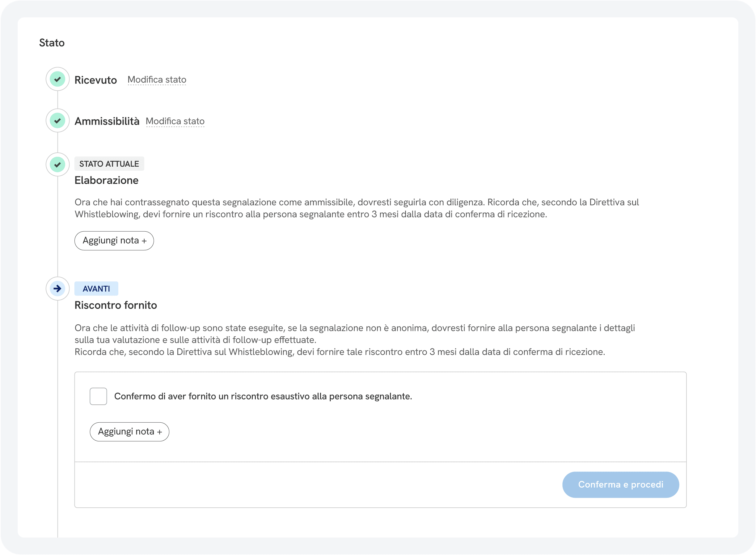Open Modifica stato for Ammissibilità

(x=175, y=121)
